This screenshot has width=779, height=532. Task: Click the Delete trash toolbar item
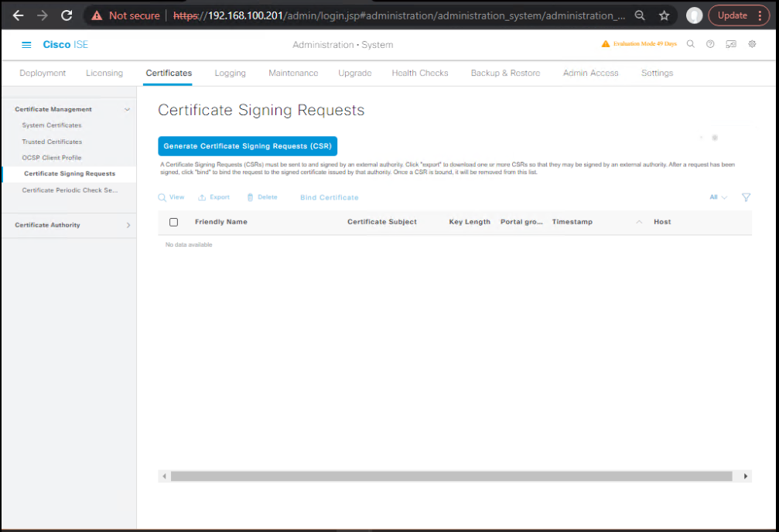262,197
